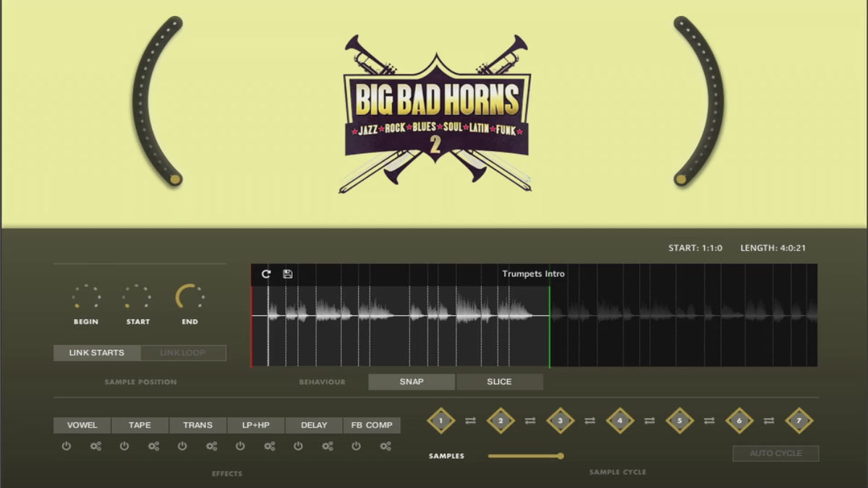Toggle power for the VOWEL effect
This screenshot has width=868, height=488.
[67, 446]
